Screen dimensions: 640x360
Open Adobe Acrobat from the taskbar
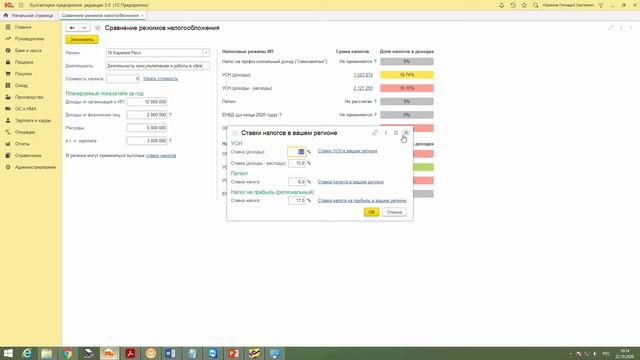coord(130,353)
